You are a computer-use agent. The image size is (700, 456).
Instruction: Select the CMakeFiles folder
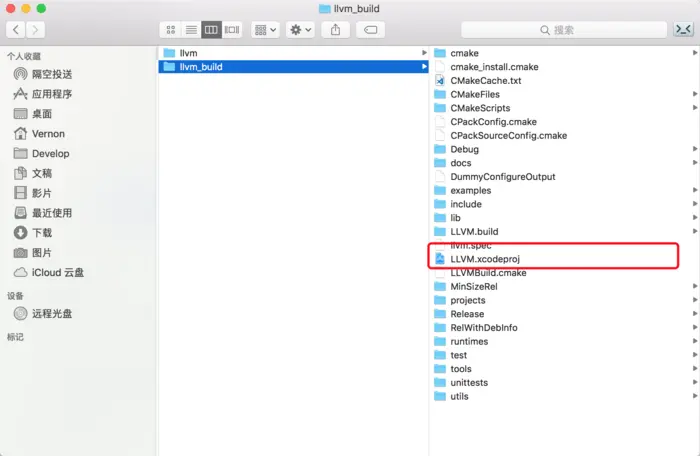click(x=565, y=94)
